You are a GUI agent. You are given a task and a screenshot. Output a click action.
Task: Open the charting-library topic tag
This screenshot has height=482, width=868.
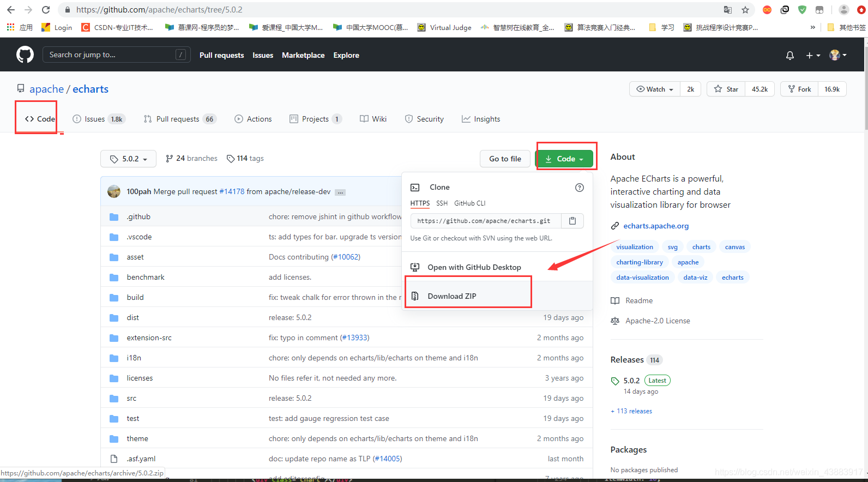(x=640, y=262)
